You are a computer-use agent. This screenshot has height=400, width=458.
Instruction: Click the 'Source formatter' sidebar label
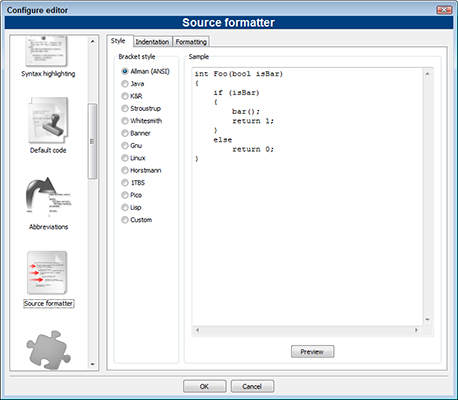tap(48, 303)
